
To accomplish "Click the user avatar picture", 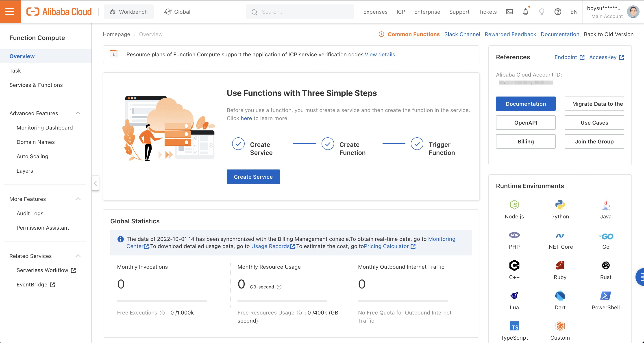I will click(633, 12).
